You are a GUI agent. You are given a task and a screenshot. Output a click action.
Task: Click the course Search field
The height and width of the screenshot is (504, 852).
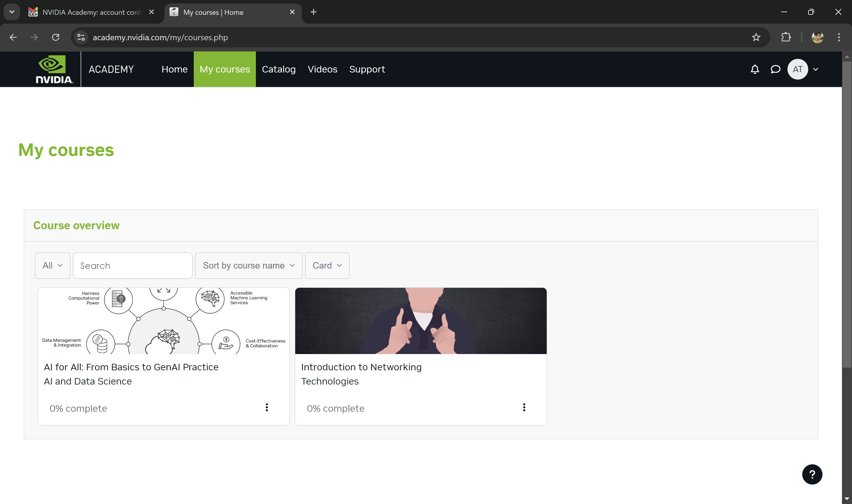(133, 266)
